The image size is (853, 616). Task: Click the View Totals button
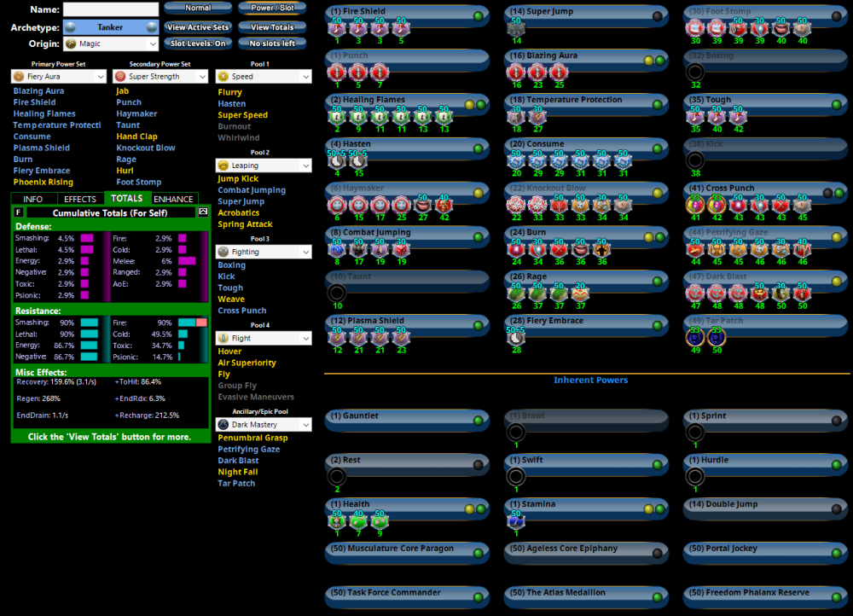pyautogui.click(x=272, y=27)
